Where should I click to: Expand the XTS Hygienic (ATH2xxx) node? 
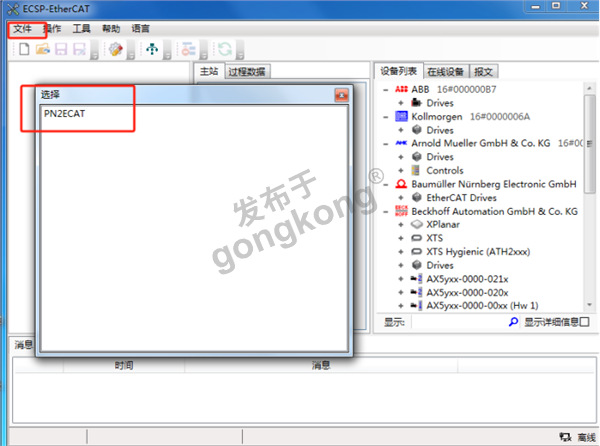click(x=401, y=252)
